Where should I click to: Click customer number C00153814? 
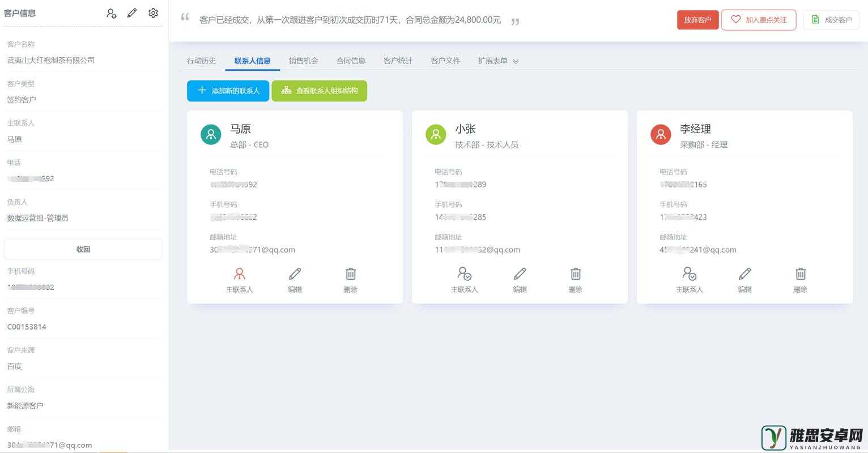pos(27,327)
